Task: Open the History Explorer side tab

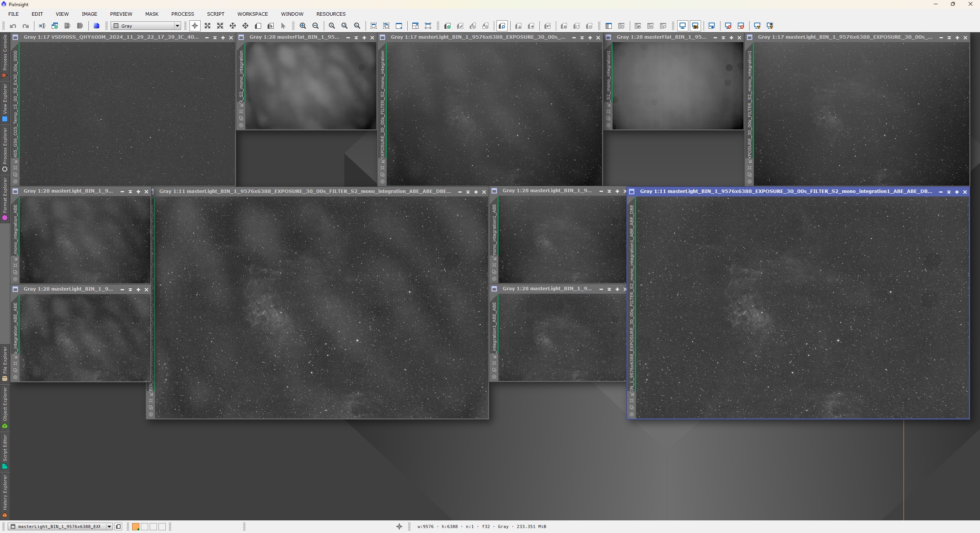Action: point(5,496)
